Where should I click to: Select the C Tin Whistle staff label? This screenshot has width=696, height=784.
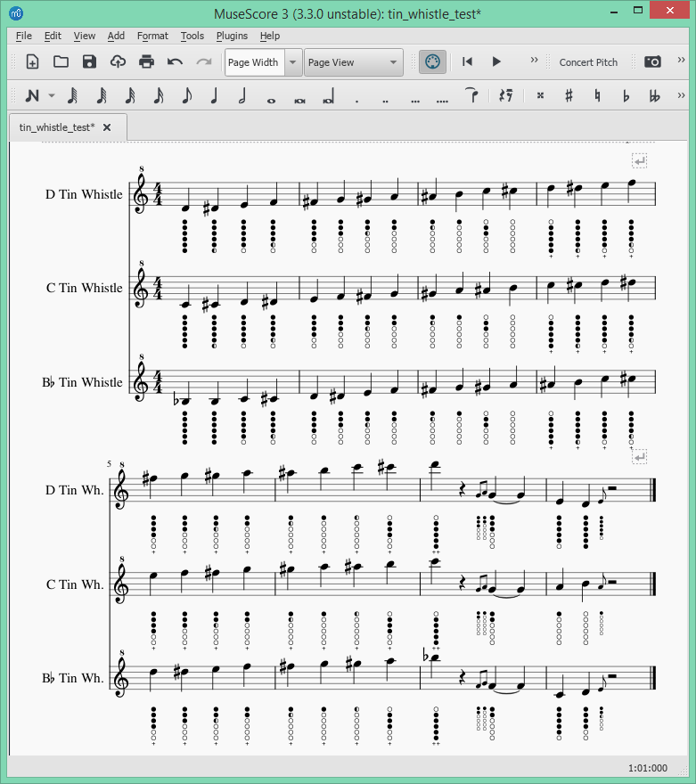pos(84,288)
